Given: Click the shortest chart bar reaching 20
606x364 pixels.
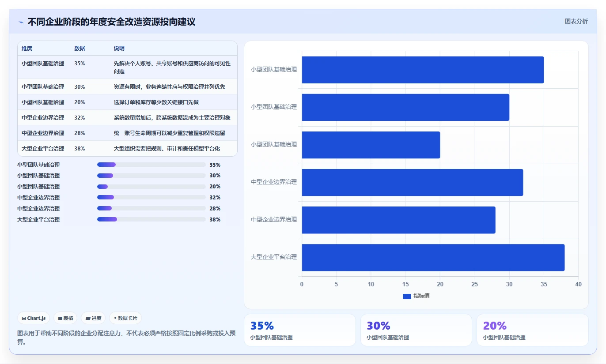Looking at the screenshot, I should [371, 145].
